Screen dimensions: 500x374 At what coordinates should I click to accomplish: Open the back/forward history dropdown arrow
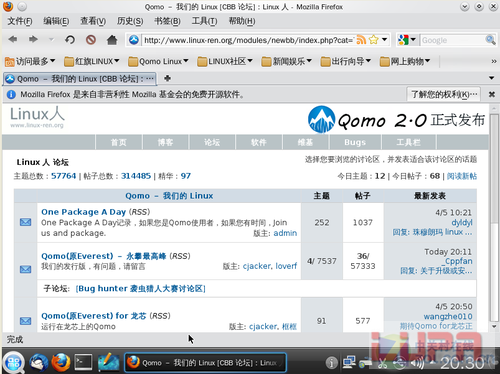click(51, 40)
